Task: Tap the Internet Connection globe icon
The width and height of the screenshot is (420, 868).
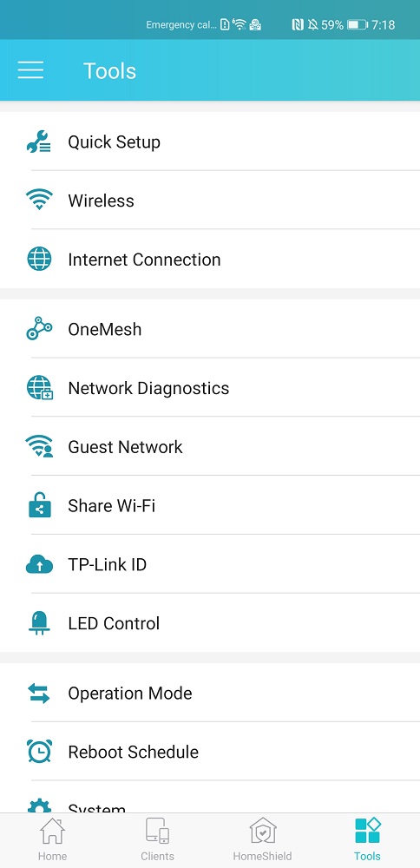Action: 39,259
